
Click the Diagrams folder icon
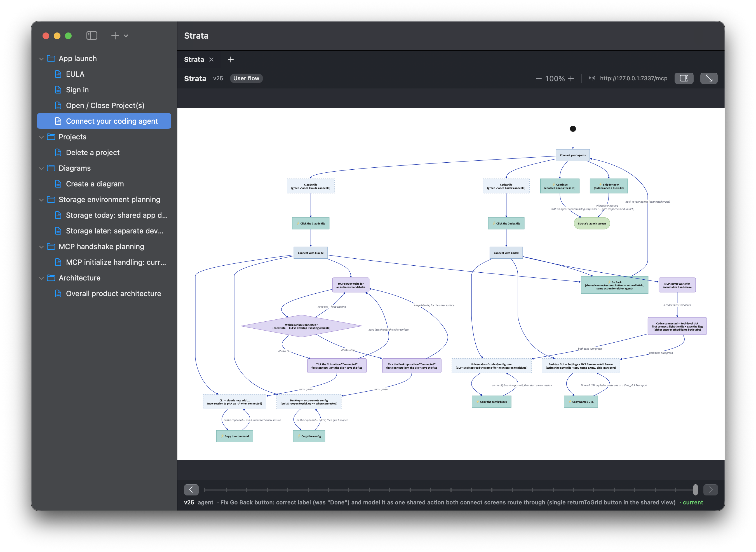51,168
